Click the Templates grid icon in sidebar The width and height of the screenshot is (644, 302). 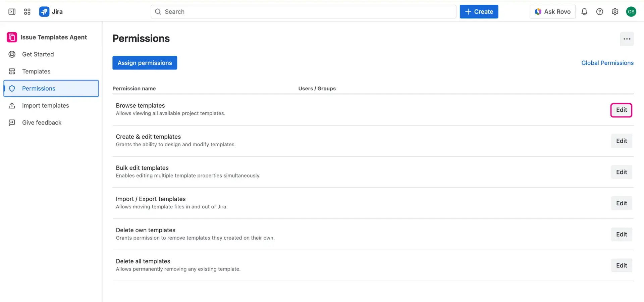point(12,71)
